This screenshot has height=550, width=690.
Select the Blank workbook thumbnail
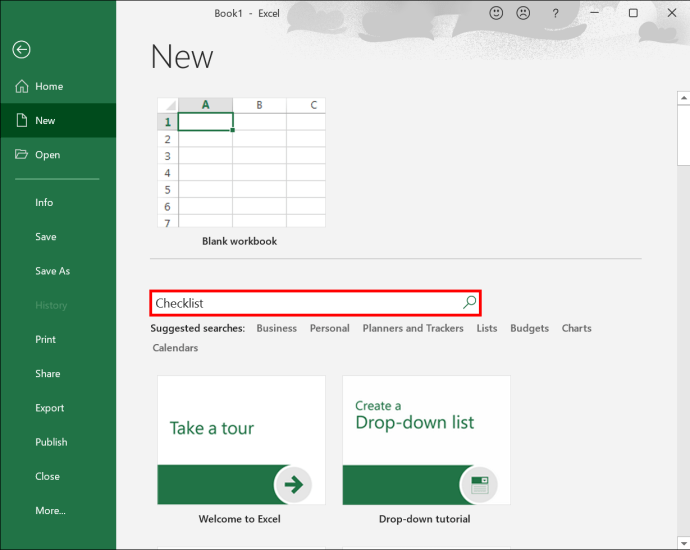[x=241, y=162]
